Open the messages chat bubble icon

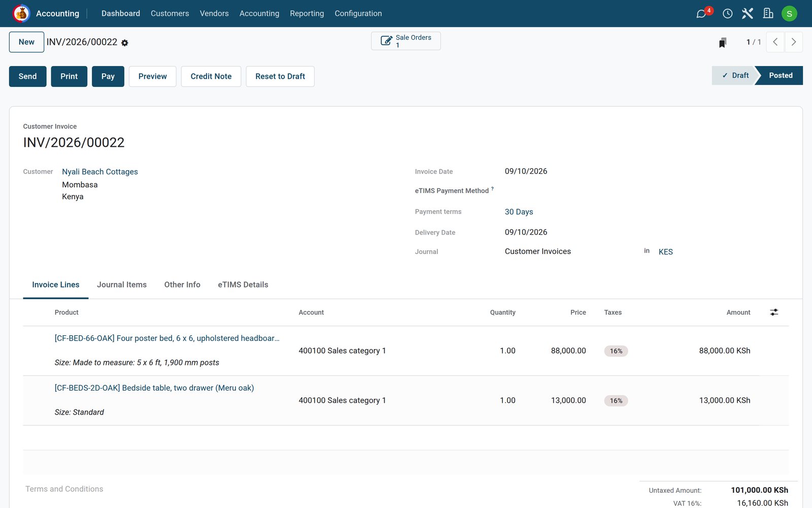[701, 14]
